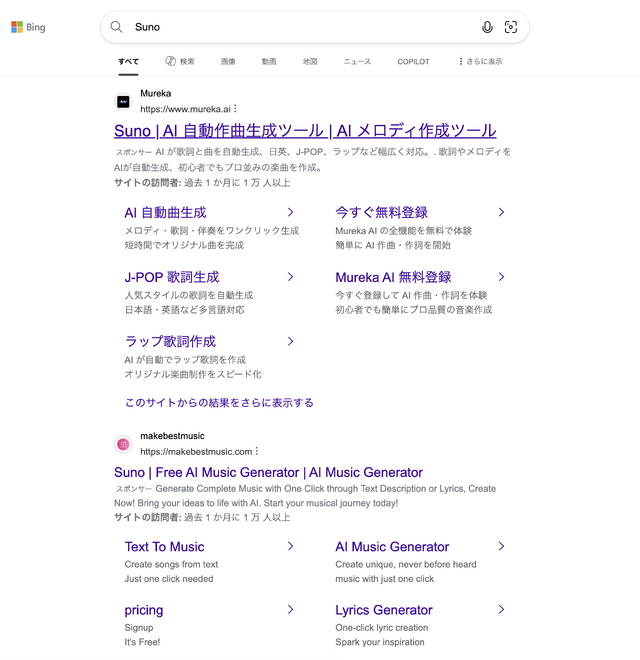Viewport: 640px width, 660px height.
Task: Click the magnifier search icon
Action: 117,27
